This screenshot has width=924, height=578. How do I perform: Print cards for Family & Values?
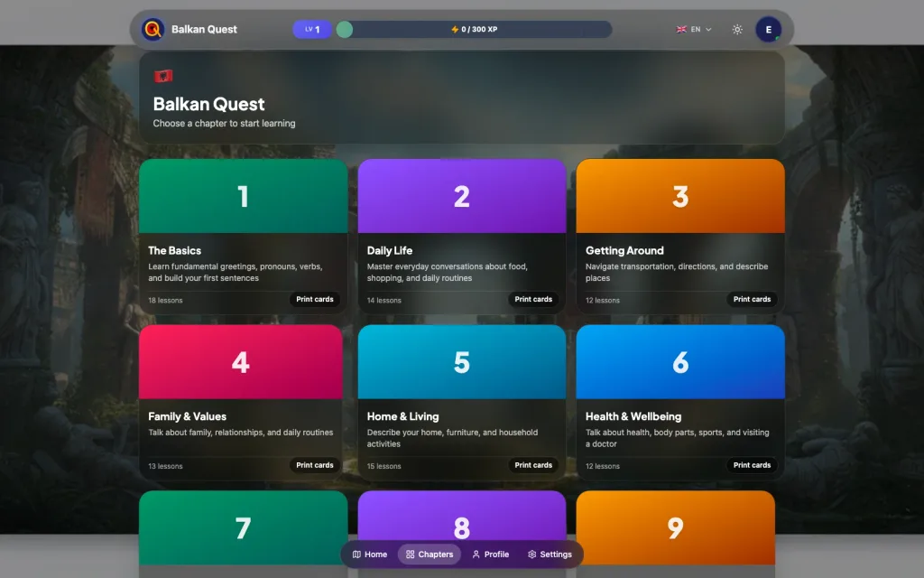(x=315, y=465)
